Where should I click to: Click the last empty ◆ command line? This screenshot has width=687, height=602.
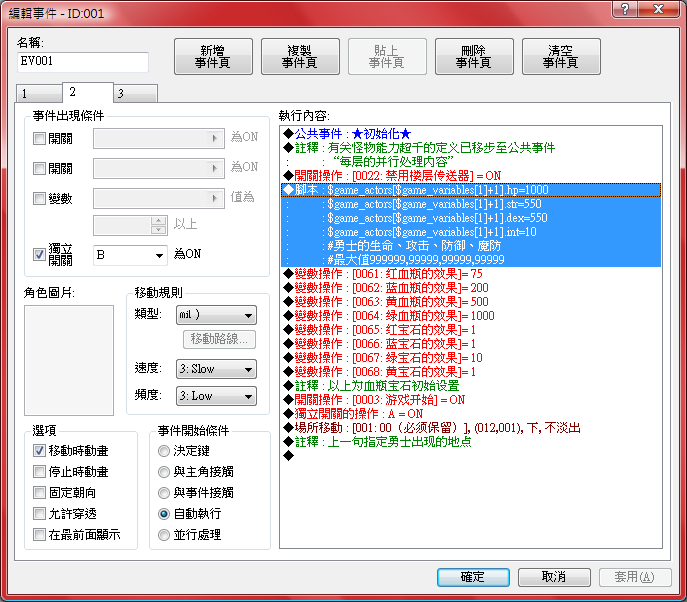coord(471,456)
